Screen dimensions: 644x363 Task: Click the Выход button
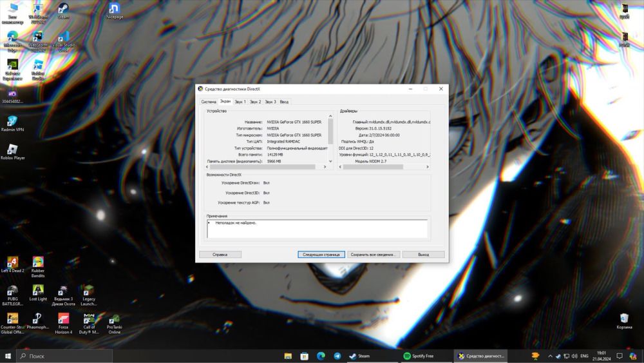424,255
